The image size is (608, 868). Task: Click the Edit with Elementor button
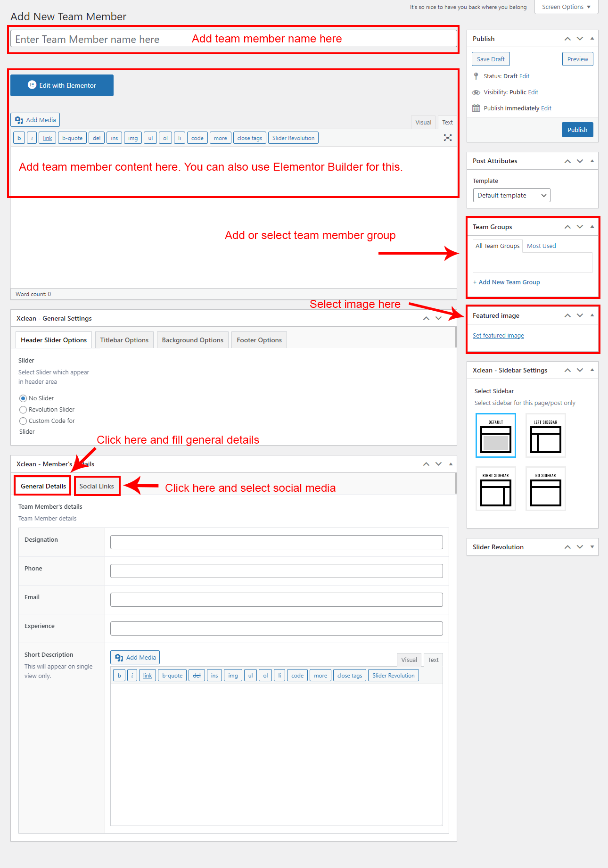point(62,85)
